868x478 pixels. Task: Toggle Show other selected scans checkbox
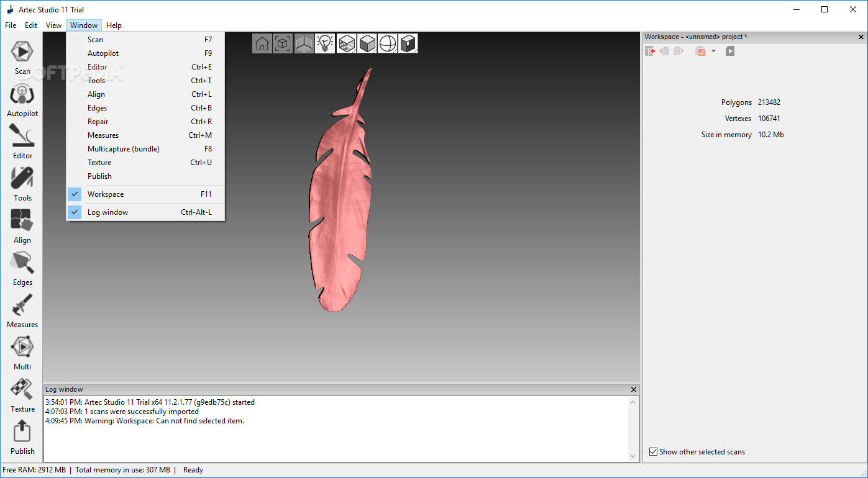coord(653,452)
